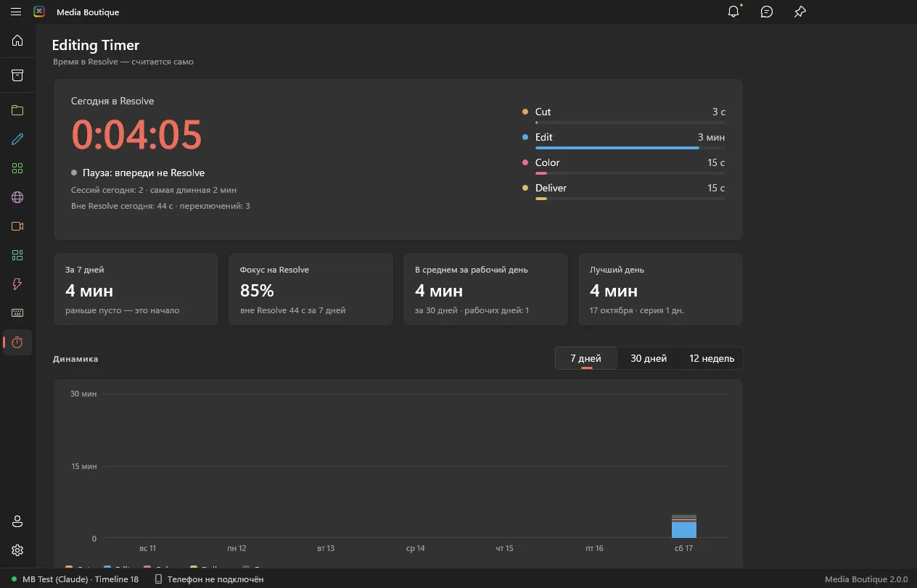Click the Color progress bar
The image size is (917, 588).
630,173
